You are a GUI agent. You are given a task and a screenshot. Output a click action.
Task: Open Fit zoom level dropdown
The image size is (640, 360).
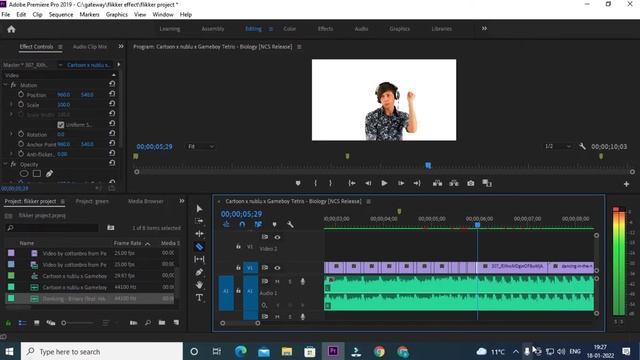point(200,146)
